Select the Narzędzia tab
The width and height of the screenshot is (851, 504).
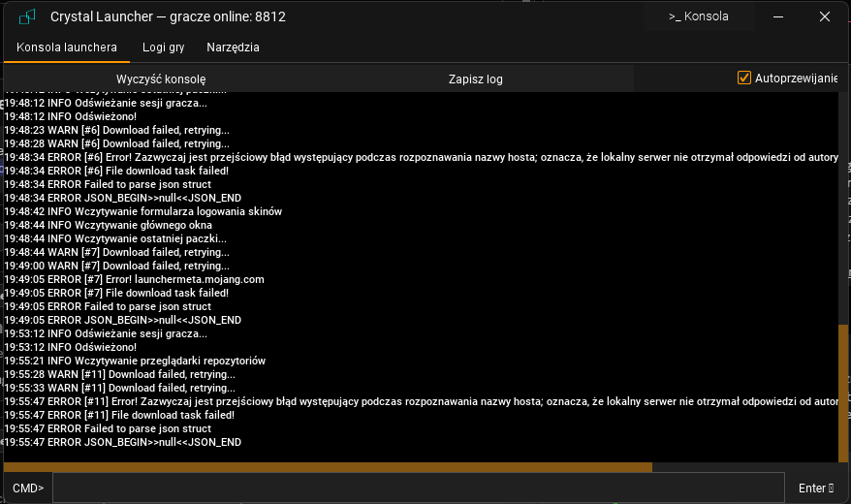coord(233,47)
